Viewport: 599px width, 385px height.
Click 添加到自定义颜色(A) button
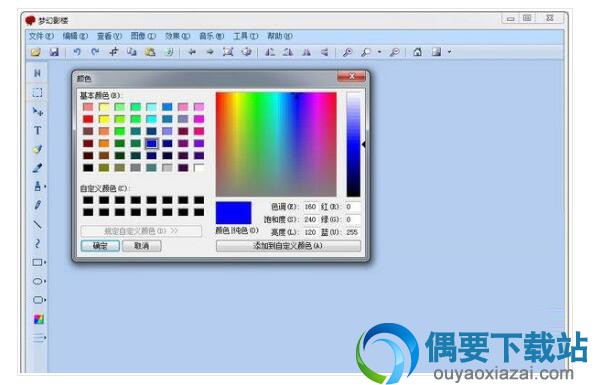click(x=288, y=246)
